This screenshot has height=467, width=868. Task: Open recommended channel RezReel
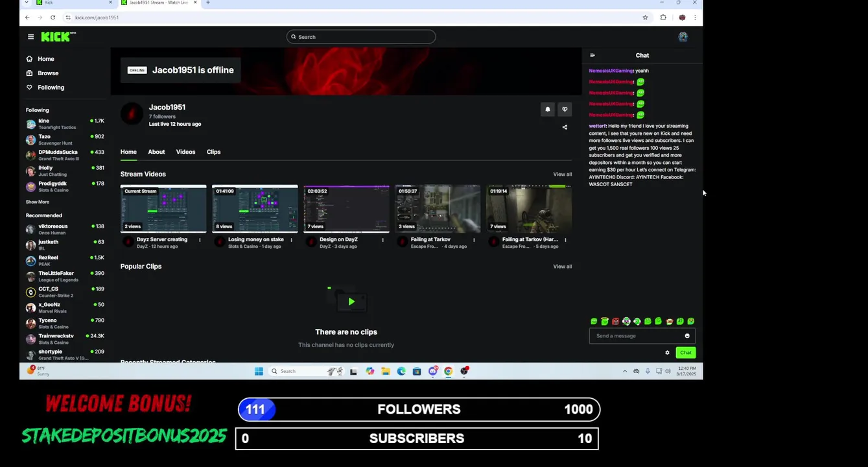[65, 260]
